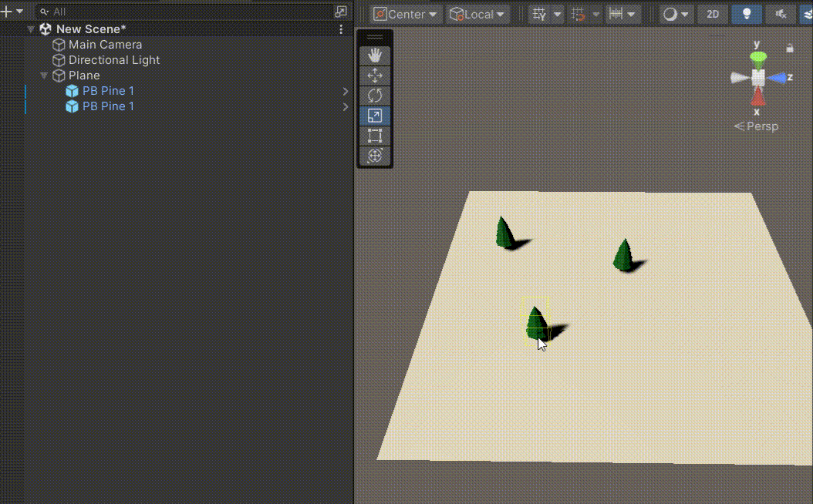Select the Hand view tool
This screenshot has width=813, height=504.
(375, 55)
